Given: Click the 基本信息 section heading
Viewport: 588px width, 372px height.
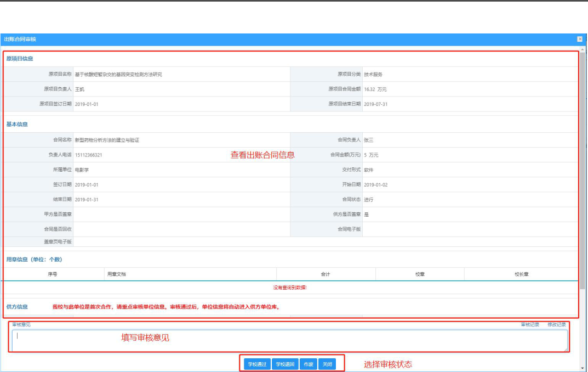Looking at the screenshot, I should (x=17, y=124).
